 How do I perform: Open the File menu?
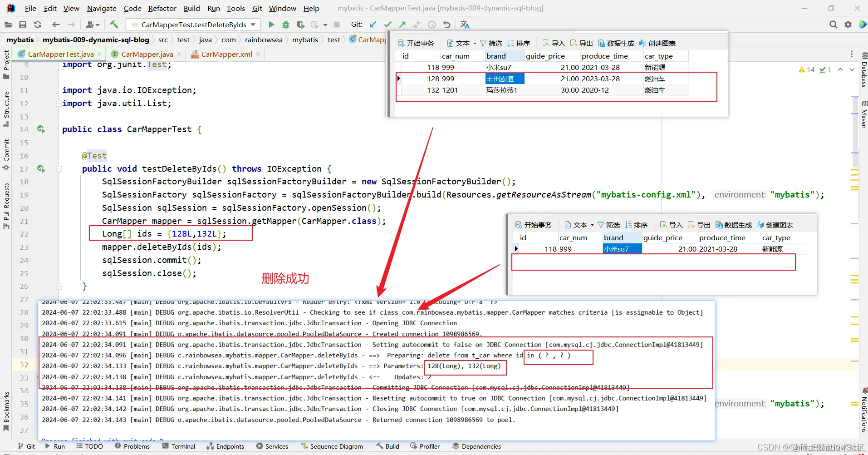click(x=30, y=8)
